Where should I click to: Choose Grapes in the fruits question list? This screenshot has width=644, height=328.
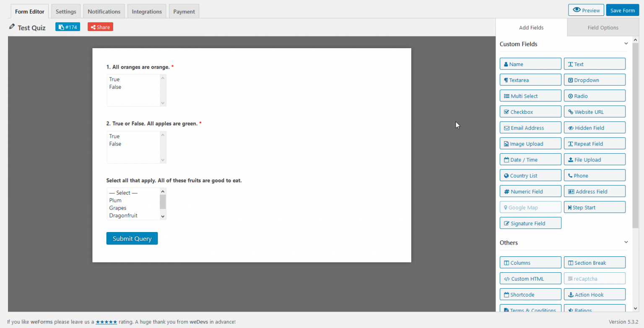pyautogui.click(x=118, y=208)
